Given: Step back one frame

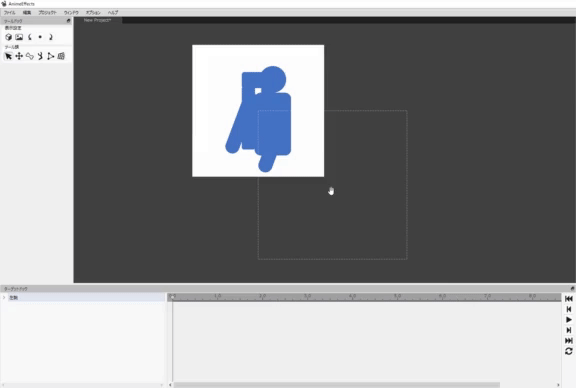Looking at the screenshot, I should pos(569,309).
